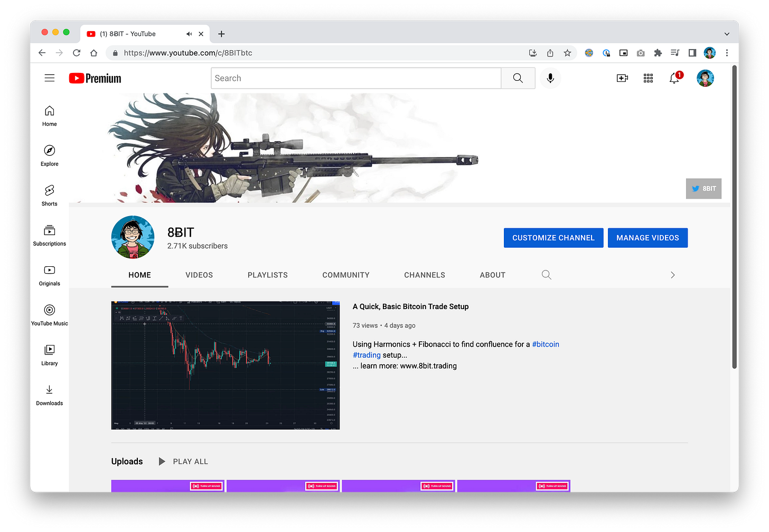Open Shorts in the sidebar
This screenshot has width=769, height=532.
pyautogui.click(x=50, y=195)
